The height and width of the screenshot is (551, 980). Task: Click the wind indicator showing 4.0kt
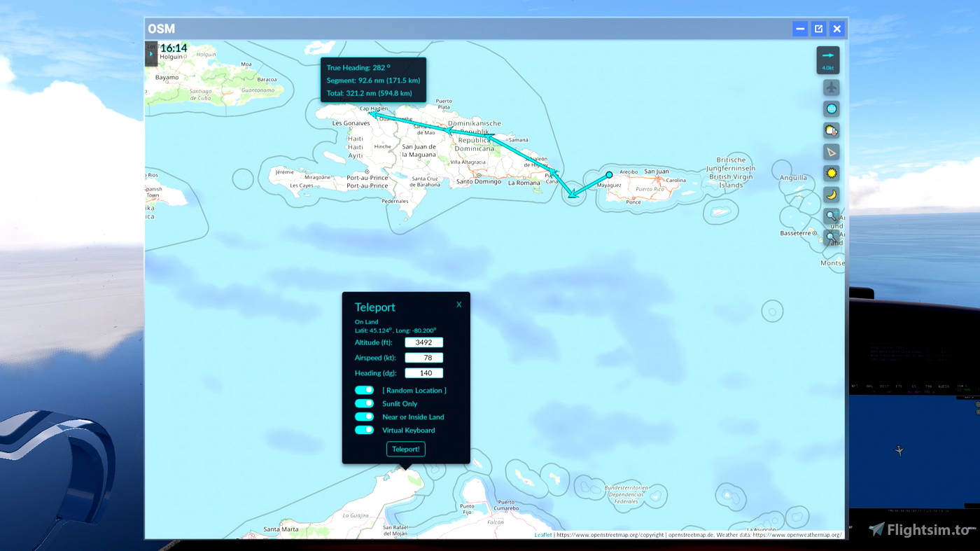[x=828, y=60]
